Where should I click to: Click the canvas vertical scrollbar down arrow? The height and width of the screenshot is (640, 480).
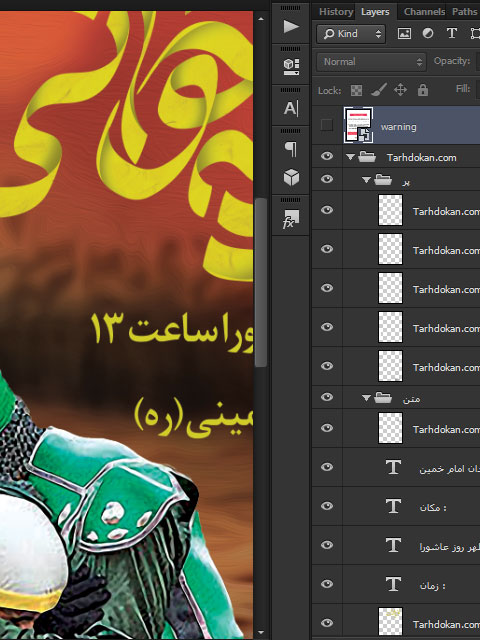tap(261, 632)
